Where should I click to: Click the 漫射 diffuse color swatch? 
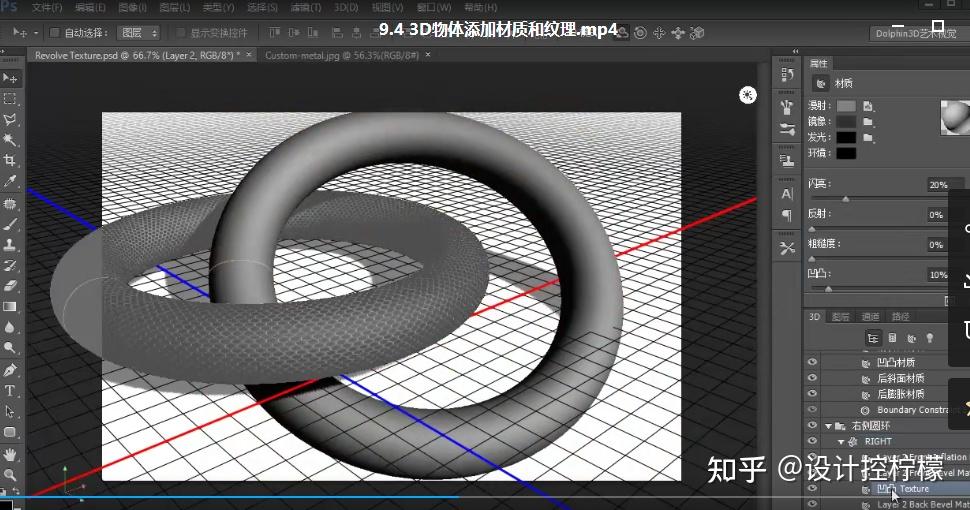[x=846, y=106]
